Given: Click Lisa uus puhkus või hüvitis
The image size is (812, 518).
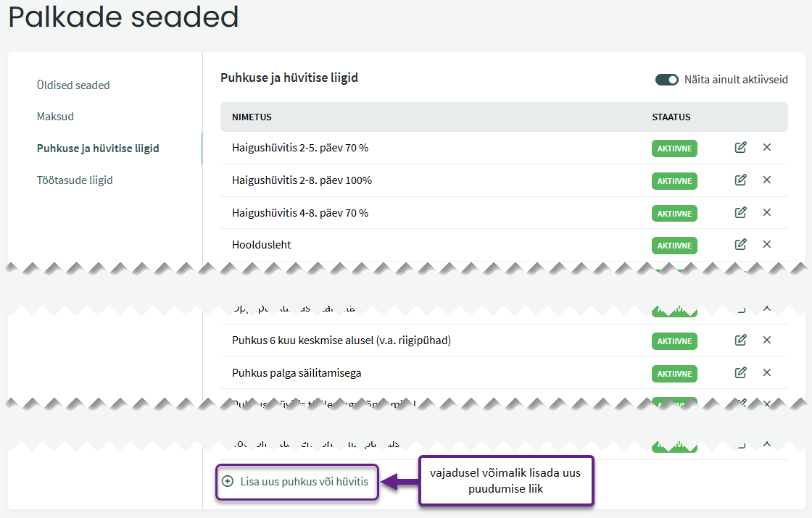Looking at the screenshot, I should (x=297, y=481).
